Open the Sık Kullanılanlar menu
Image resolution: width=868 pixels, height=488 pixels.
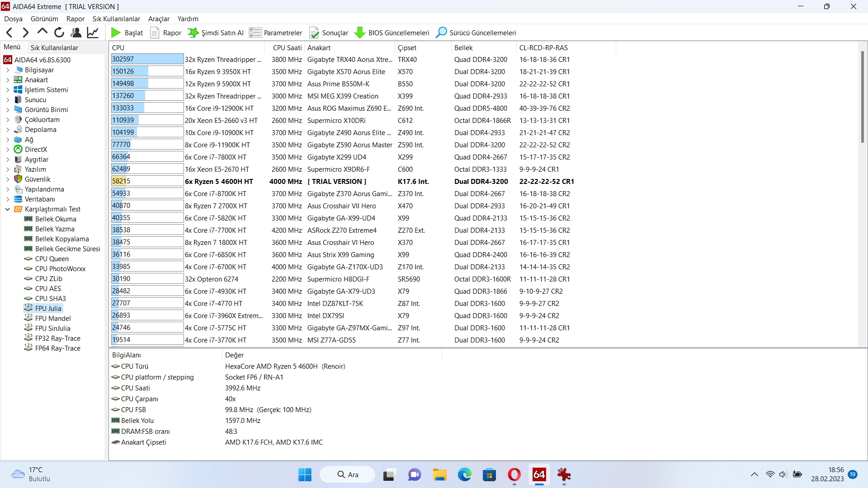116,19
